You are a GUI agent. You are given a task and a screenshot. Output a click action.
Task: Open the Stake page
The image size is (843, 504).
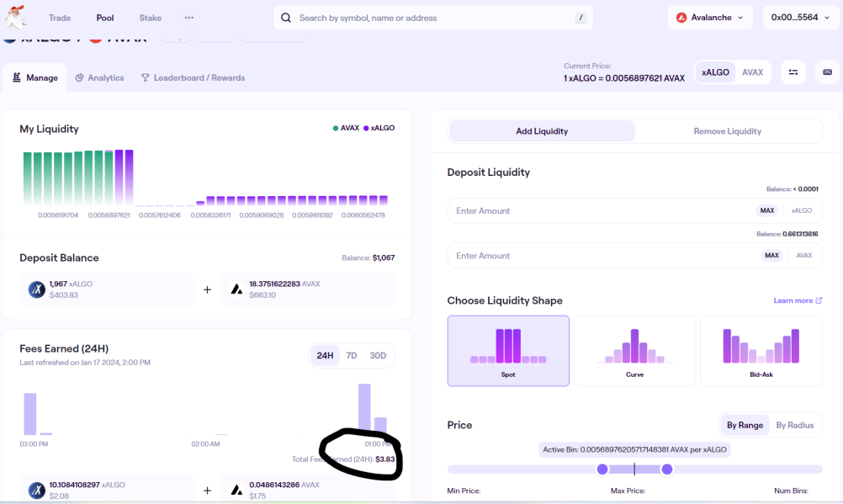pyautogui.click(x=150, y=18)
